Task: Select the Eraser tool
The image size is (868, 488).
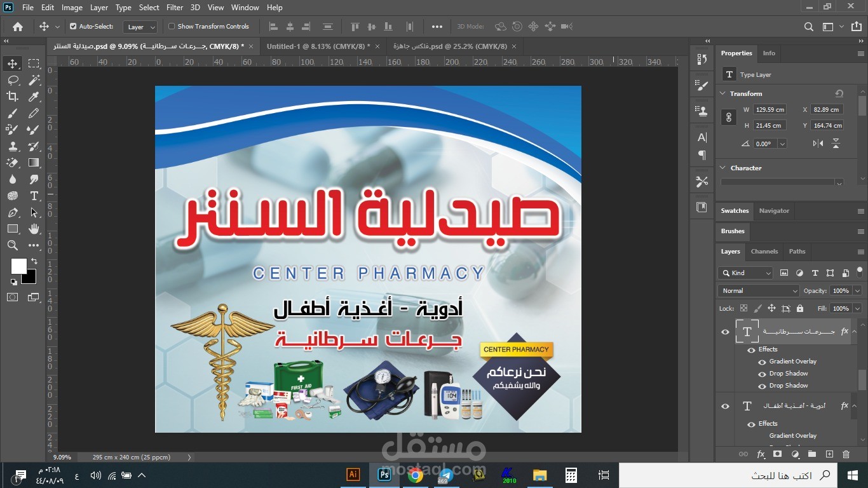Action: pyautogui.click(x=12, y=163)
